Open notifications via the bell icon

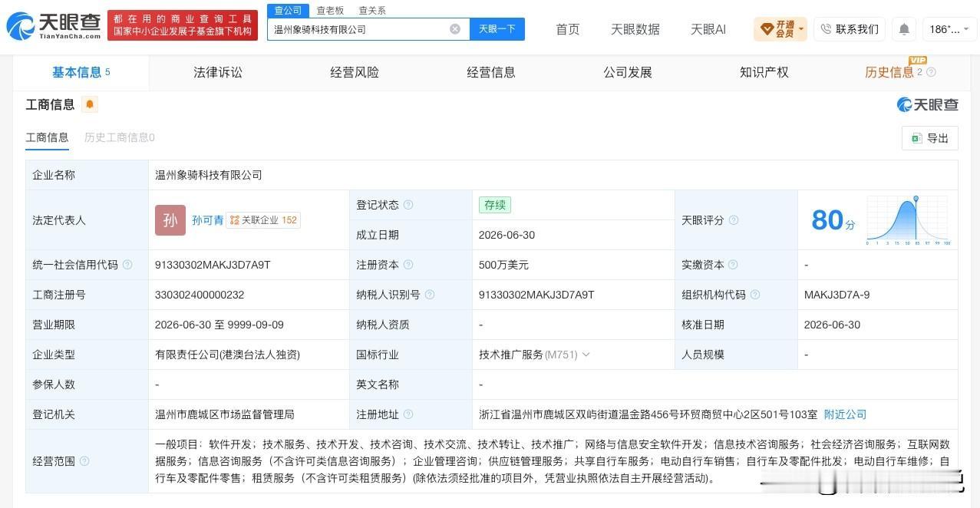(x=904, y=29)
